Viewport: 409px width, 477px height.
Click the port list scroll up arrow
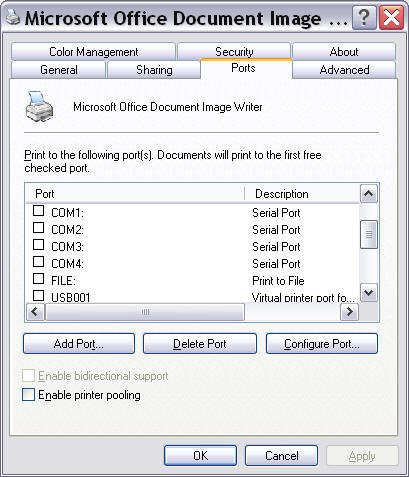point(368,193)
